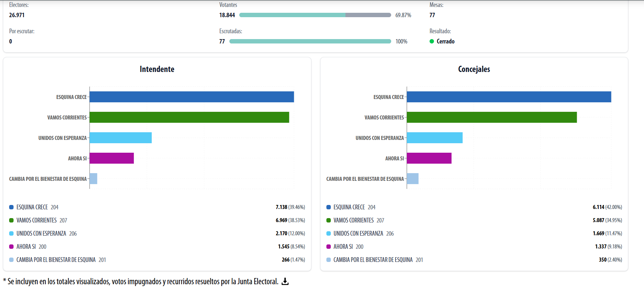Screen dimensions: 644x293
Task: Select the AHORA SI bar in Concejales chart
Action: click(x=429, y=158)
